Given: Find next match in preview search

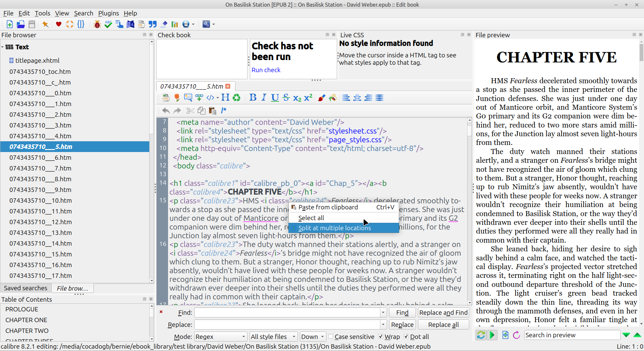Looking at the screenshot, I should click(626, 335).
